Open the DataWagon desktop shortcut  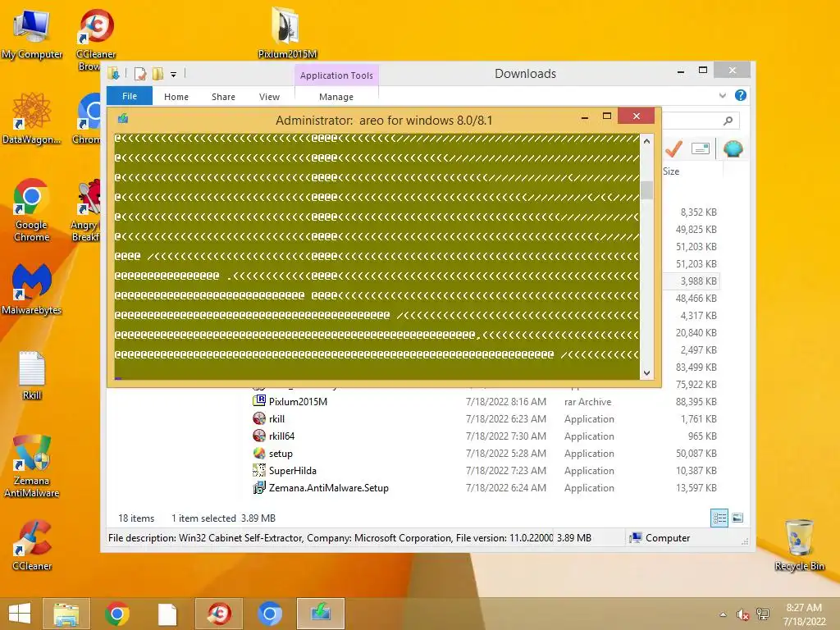(32, 119)
